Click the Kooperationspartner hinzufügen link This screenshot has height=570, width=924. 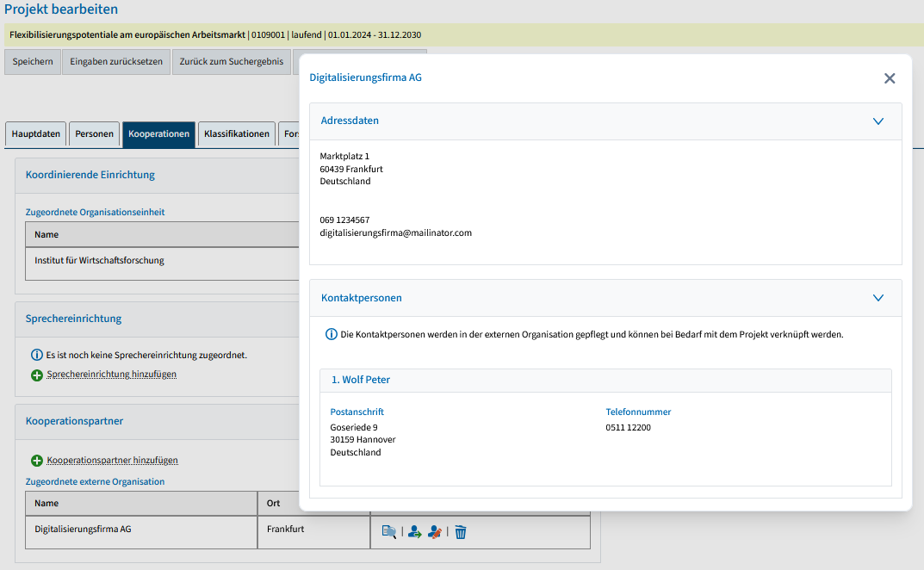[x=112, y=461]
